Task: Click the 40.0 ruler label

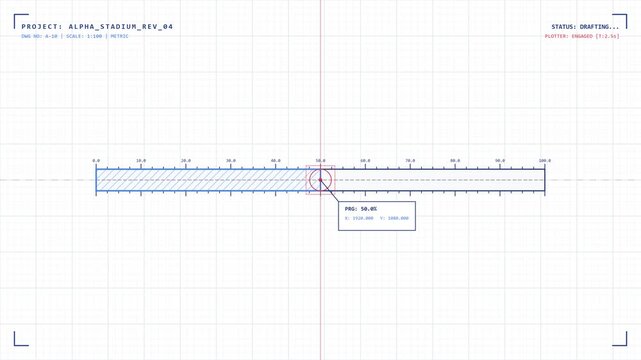Action: 276,161
